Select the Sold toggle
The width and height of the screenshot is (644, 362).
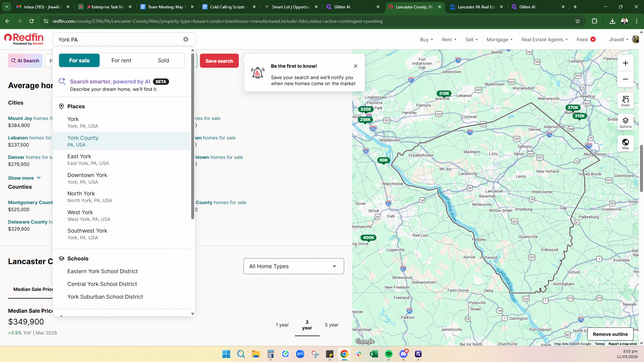click(x=163, y=60)
